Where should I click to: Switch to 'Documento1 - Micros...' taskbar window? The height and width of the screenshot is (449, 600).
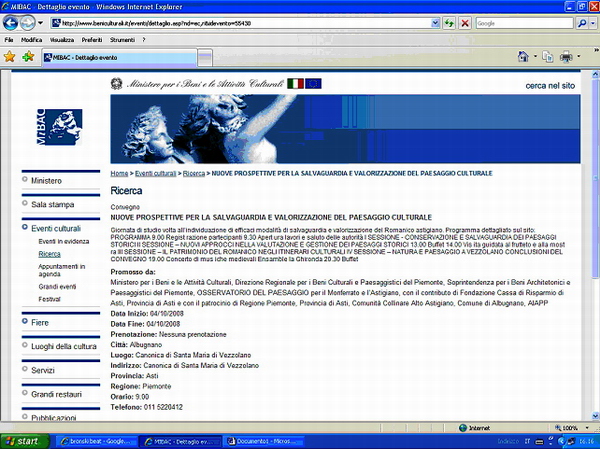[x=264, y=441]
